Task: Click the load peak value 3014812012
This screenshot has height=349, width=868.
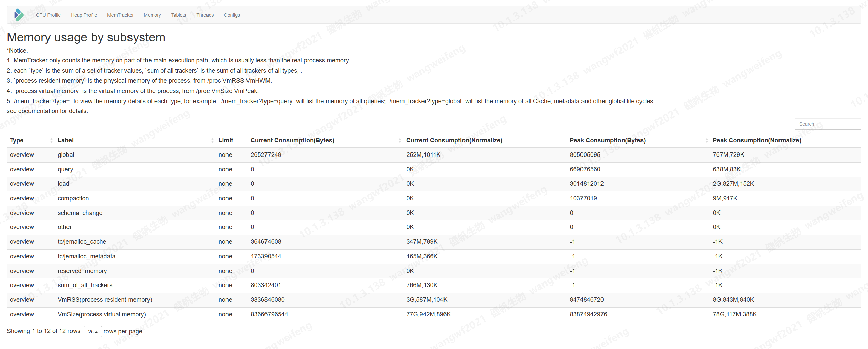Action: [587, 184]
